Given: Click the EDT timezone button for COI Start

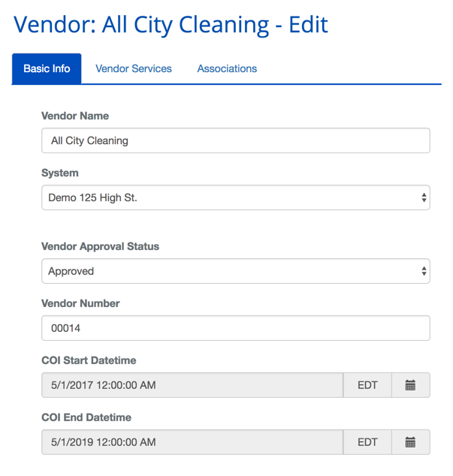Looking at the screenshot, I should tap(367, 385).
